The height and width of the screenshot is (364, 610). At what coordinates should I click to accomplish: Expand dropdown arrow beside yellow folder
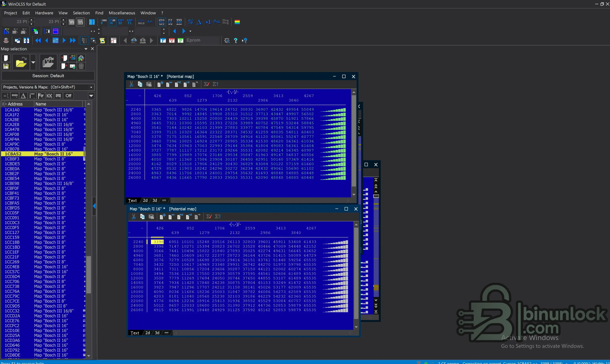pos(33,62)
